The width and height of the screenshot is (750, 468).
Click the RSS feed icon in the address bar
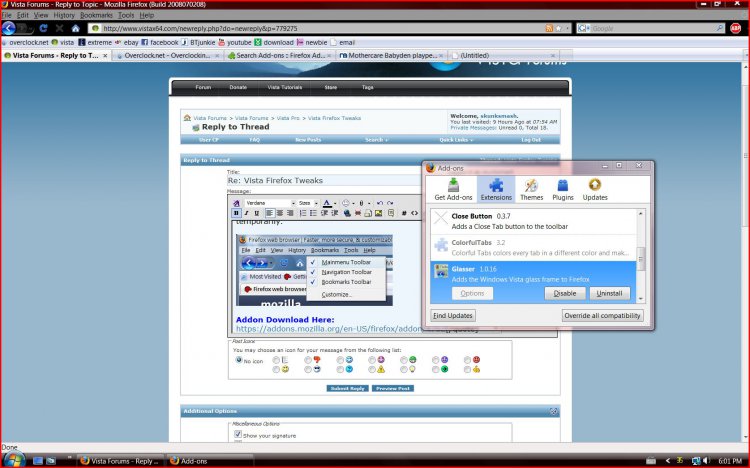(x=549, y=28)
